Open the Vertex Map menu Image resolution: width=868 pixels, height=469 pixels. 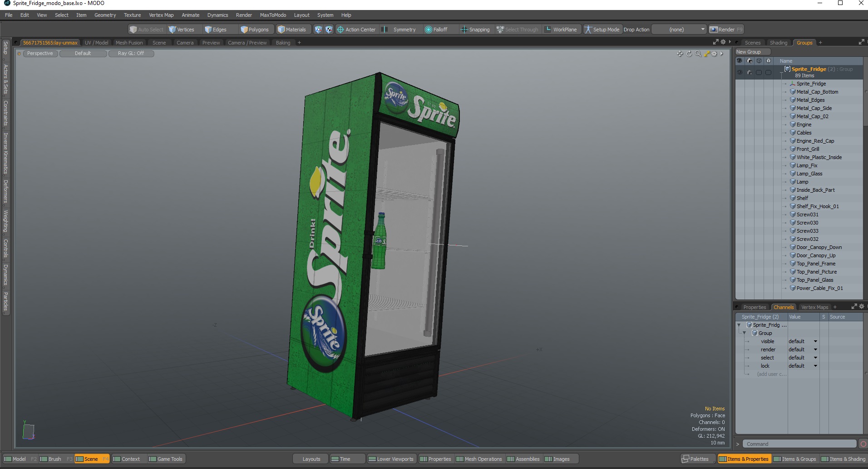tap(161, 15)
